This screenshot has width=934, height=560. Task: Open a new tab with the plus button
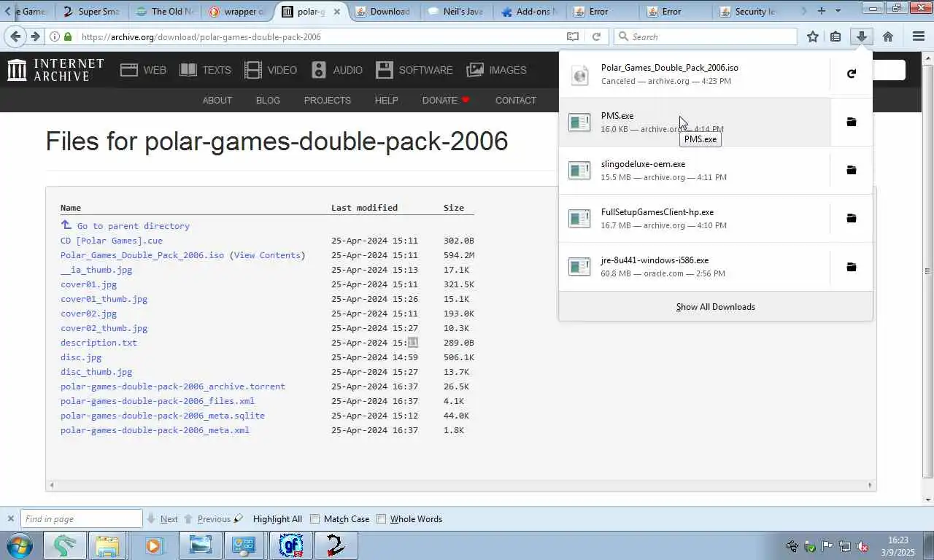click(x=822, y=11)
